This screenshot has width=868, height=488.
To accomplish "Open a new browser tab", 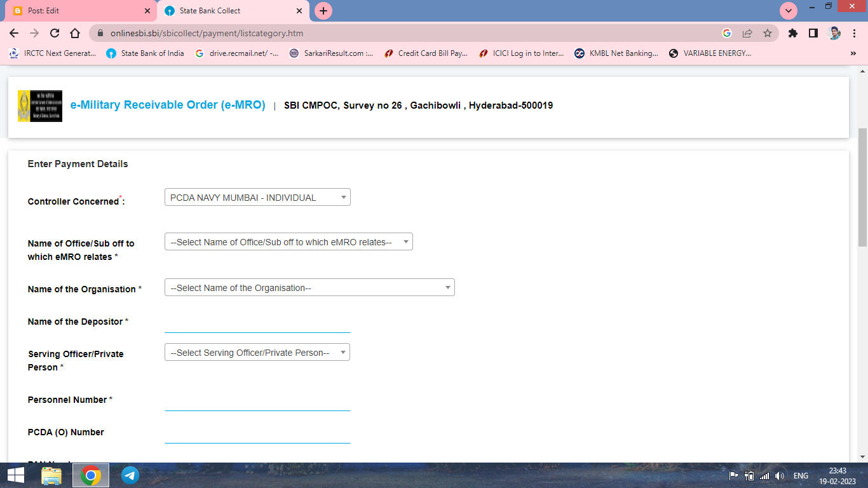I will point(323,11).
